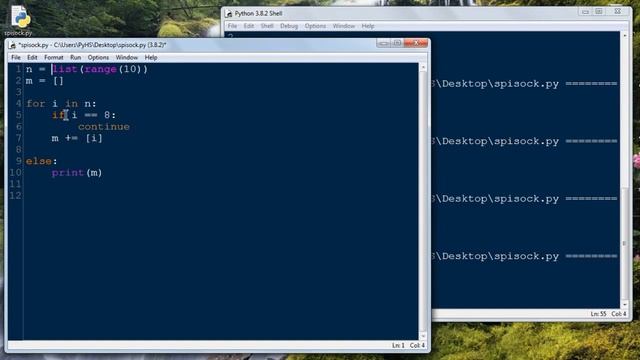Click editor scrollbar down arrow
640x360 pixels.
[x=423, y=336]
